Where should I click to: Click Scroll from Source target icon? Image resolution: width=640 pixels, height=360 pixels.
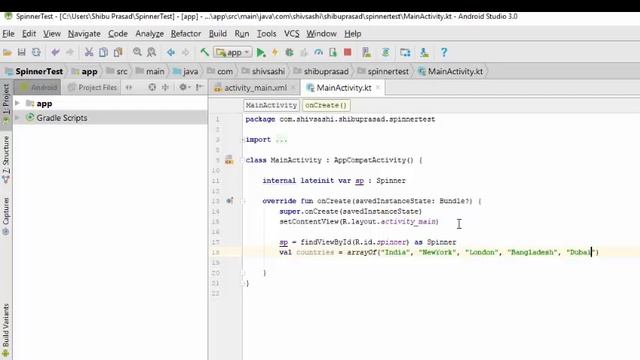[x=152, y=87]
